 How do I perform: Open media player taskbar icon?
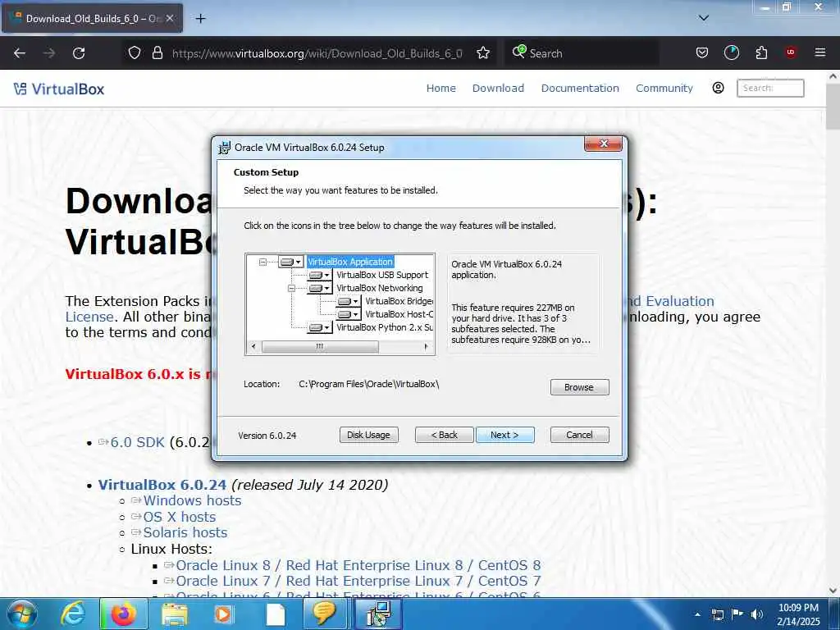coord(223,614)
